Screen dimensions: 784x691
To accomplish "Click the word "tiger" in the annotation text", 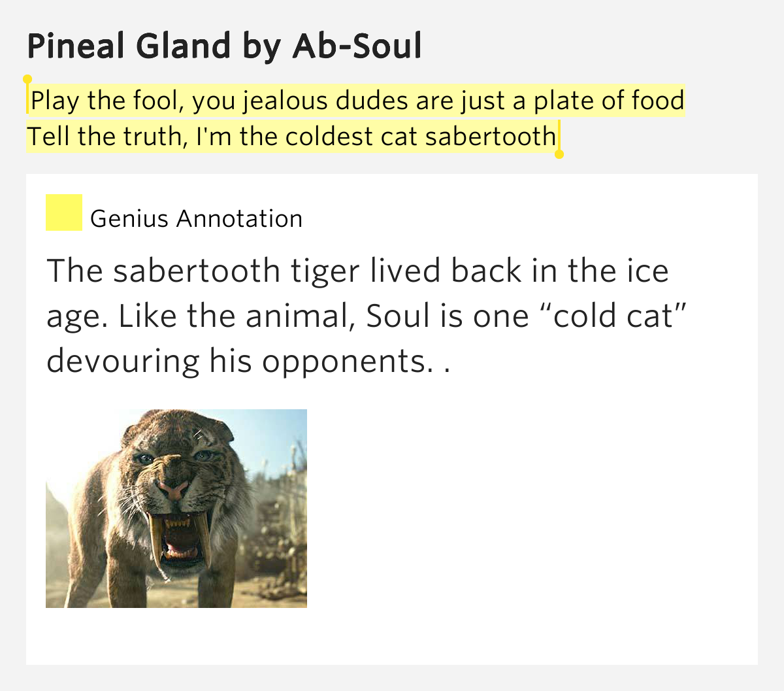I will 325,271.
